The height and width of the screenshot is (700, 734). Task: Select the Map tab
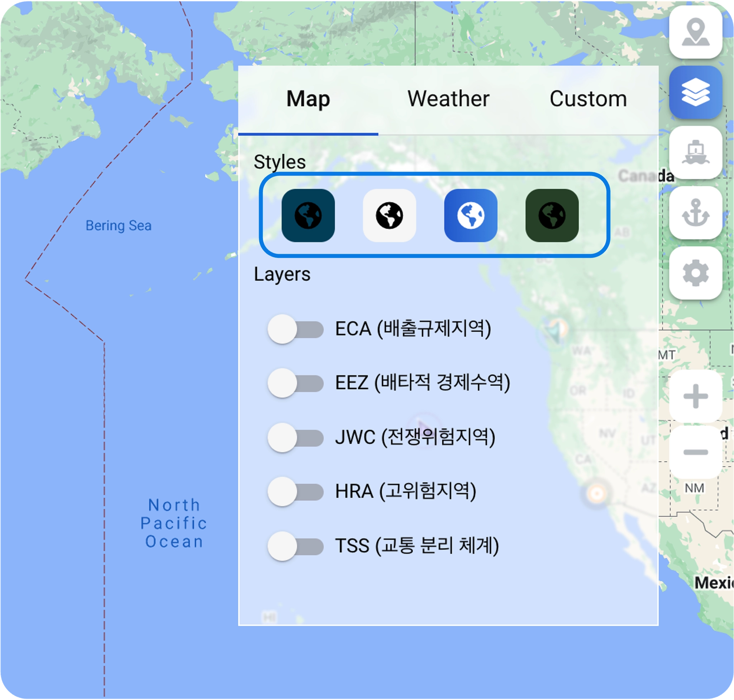pos(308,99)
